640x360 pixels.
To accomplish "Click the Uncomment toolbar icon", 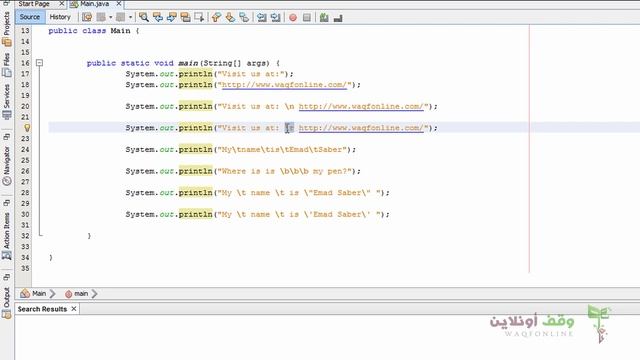I will pyautogui.click(x=338, y=18).
